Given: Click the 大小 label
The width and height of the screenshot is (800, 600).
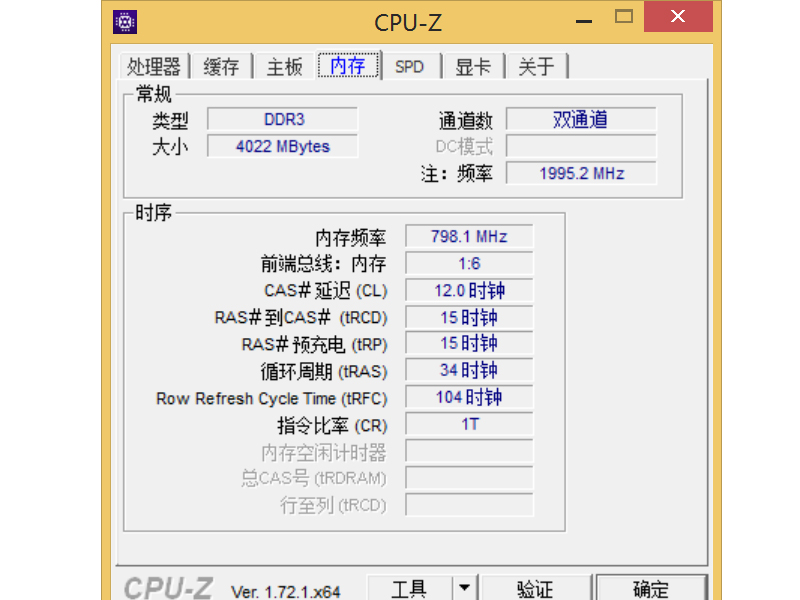Looking at the screenshot, I should pos(170,147).
